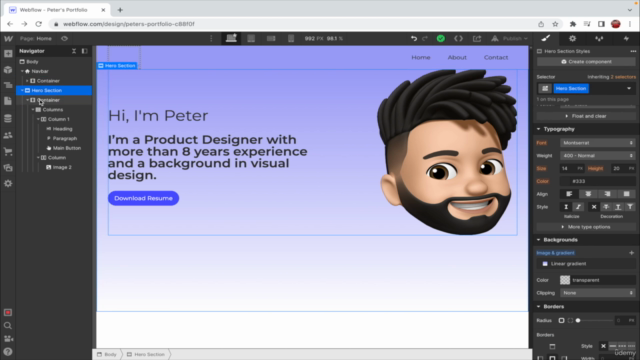Pin the Navigator panel
This screenshot has width=640, height=360.
(84, 51)
